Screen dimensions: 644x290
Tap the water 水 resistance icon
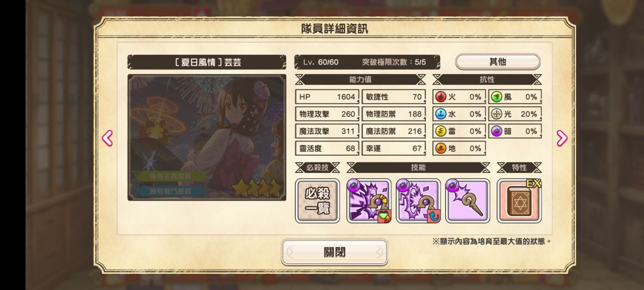tap(440, 114)
